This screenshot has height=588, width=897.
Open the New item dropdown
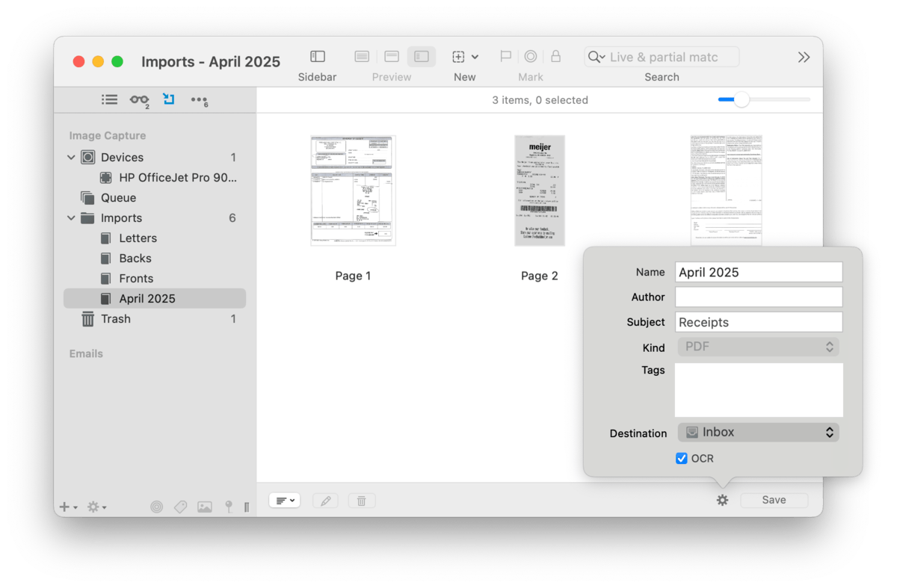point(465,57)
